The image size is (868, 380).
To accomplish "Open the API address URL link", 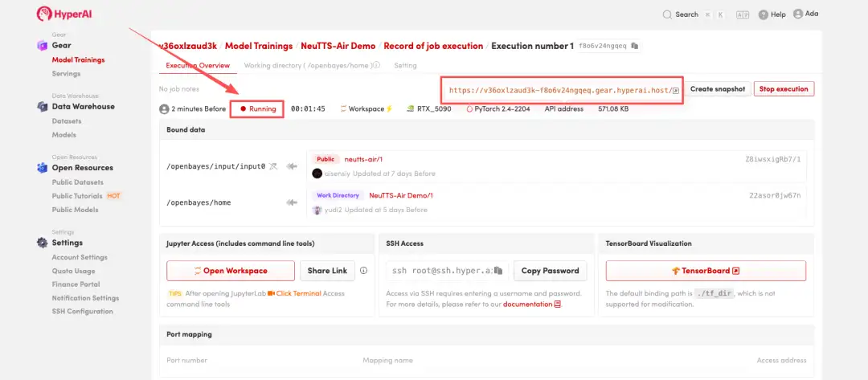I will [x=559, y=91].
